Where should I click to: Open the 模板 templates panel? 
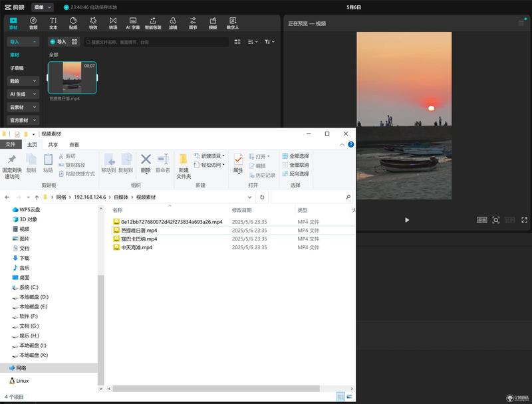(x=213, y=23)
